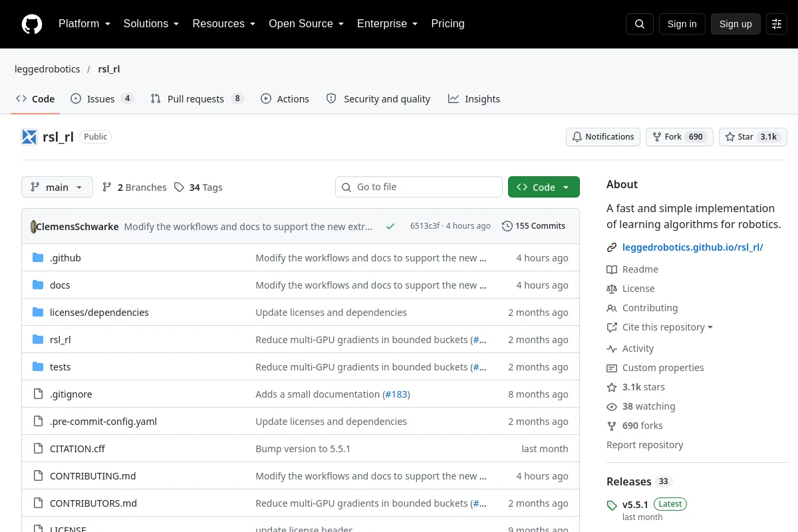The height and width of the screenshot is (532, 798).
Task: Open the leggedrobotics owner link
Action: 47,69
